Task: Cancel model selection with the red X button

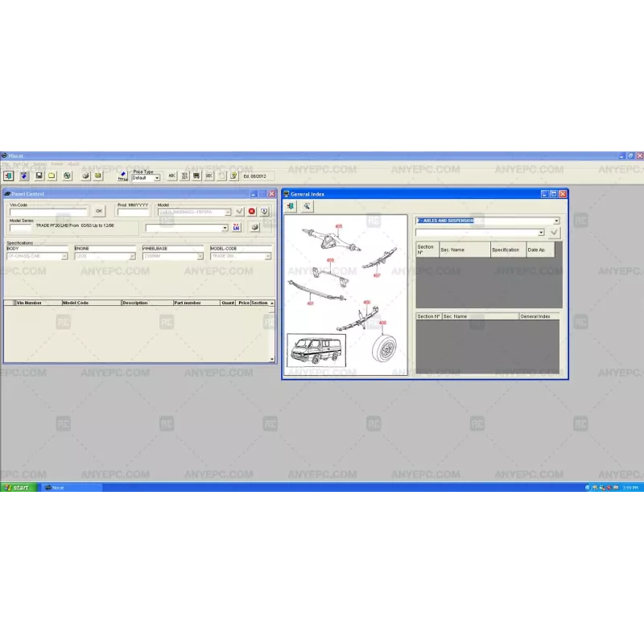Action: tap(251, 210)
